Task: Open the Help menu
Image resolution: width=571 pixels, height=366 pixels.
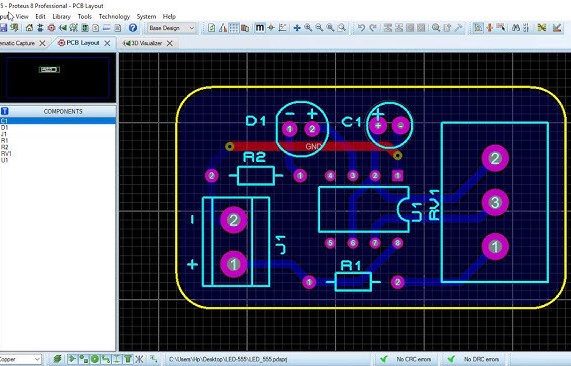Action: click(x=169, y=17)
